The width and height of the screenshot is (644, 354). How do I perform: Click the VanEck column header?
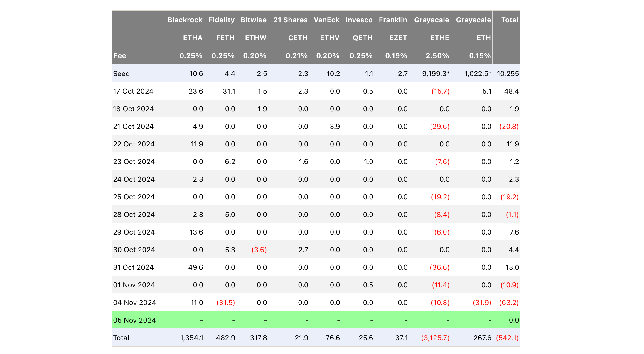(326, 20)
